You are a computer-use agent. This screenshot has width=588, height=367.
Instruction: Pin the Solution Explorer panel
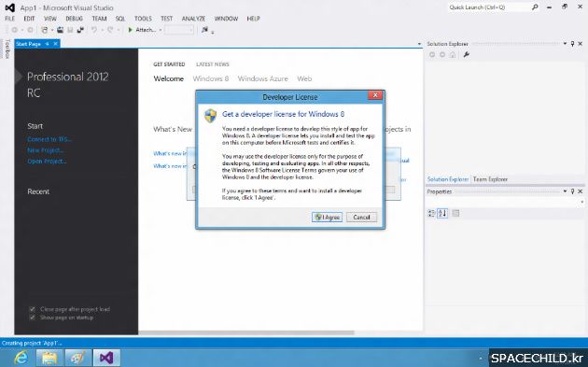(573, 44)
